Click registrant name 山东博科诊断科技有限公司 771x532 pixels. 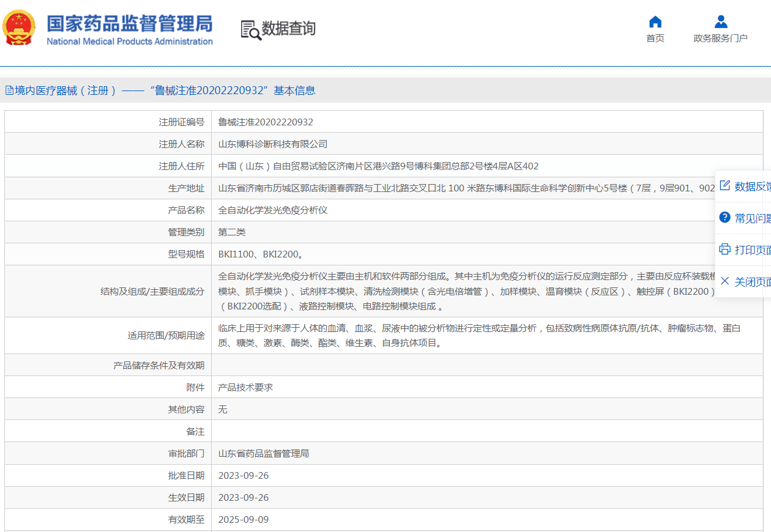pyautogui.click(x=273, y=144)
